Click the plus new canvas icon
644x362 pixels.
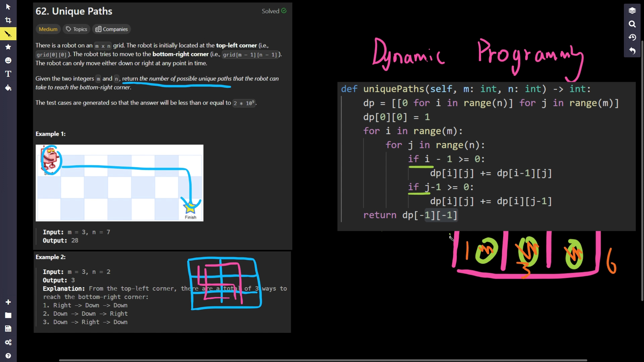click(x=8, y=302)
